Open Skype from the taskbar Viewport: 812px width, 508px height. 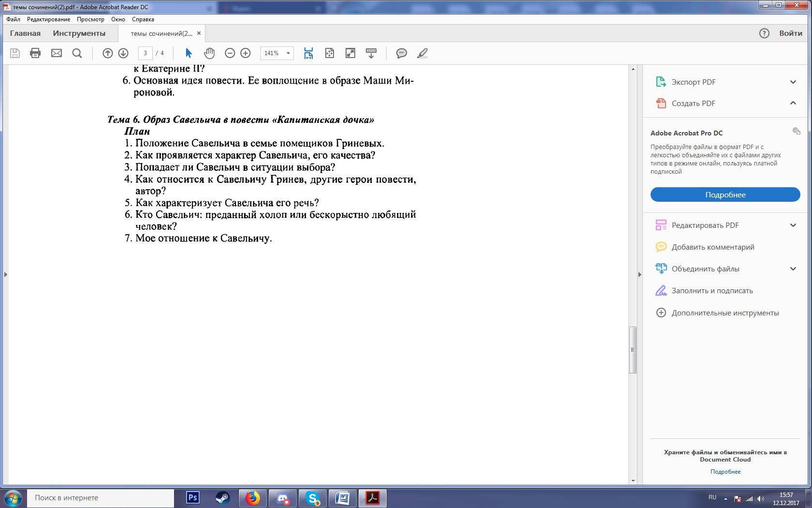313,498
